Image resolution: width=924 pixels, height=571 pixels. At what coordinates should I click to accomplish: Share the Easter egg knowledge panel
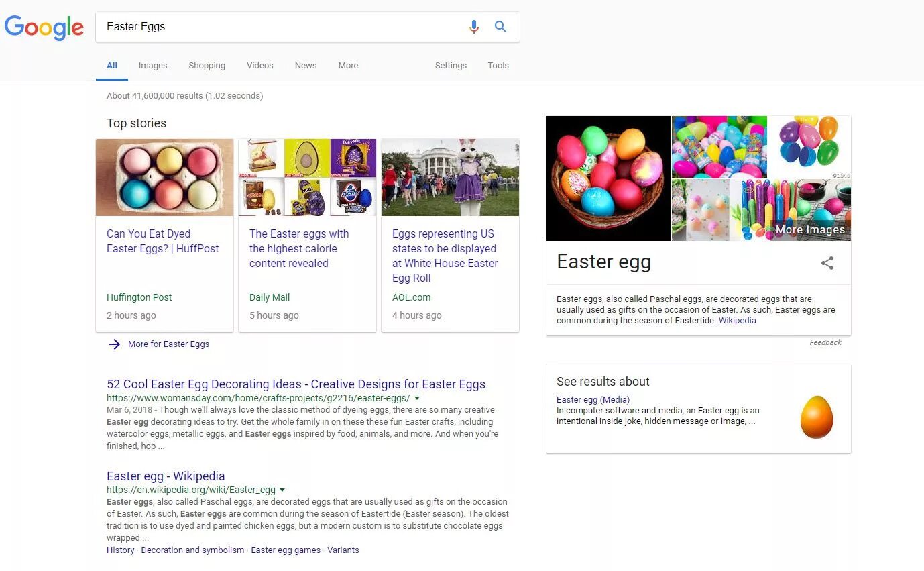[x=827, y=263]
